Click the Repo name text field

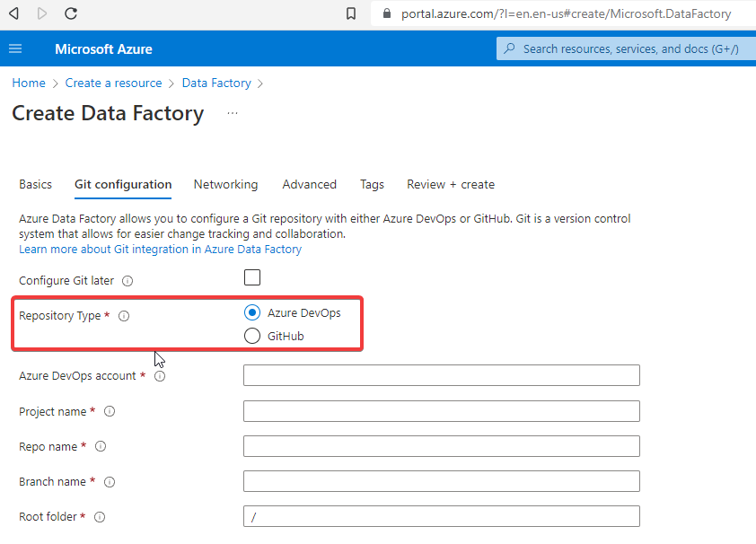[x=441, y=446]
